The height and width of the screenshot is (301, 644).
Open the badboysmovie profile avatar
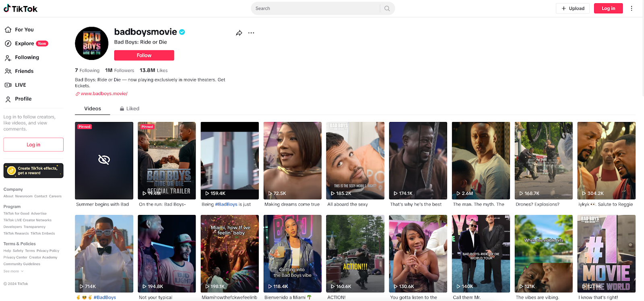[92, 43]
